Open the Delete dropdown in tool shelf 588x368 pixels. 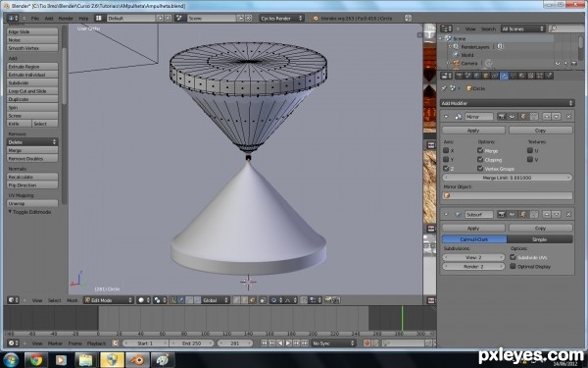point(32,142)
